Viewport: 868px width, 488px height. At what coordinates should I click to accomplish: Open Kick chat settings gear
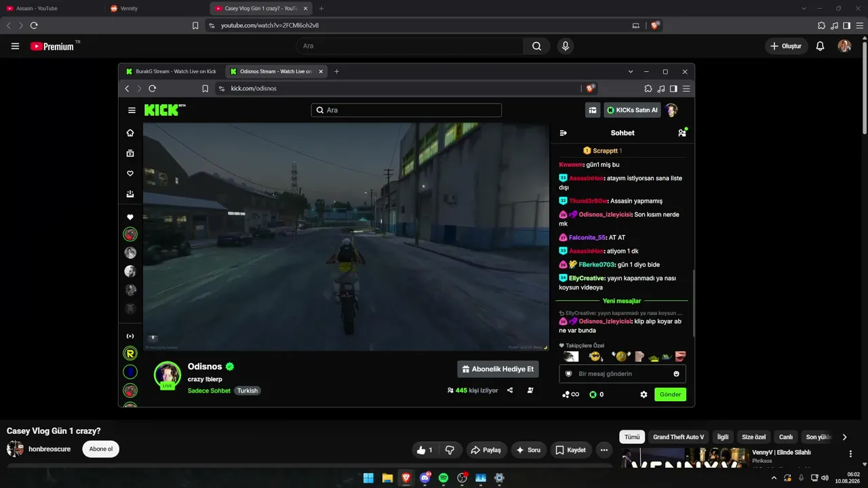644,394
